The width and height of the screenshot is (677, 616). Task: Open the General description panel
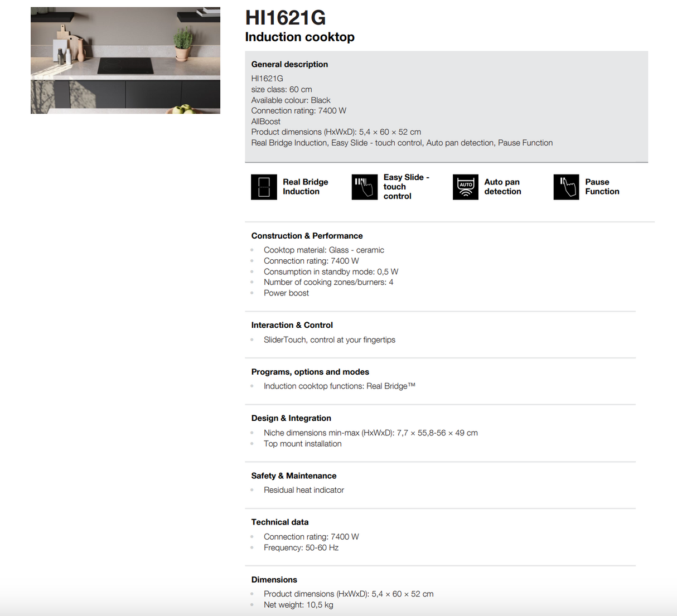pyautogui.click(x=289, y=64)
